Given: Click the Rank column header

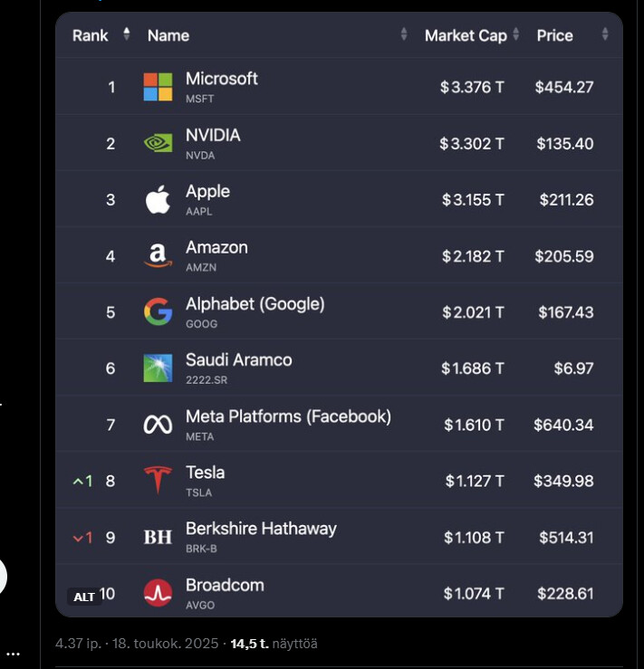Looking at the screenshot, I should [90, 35].
